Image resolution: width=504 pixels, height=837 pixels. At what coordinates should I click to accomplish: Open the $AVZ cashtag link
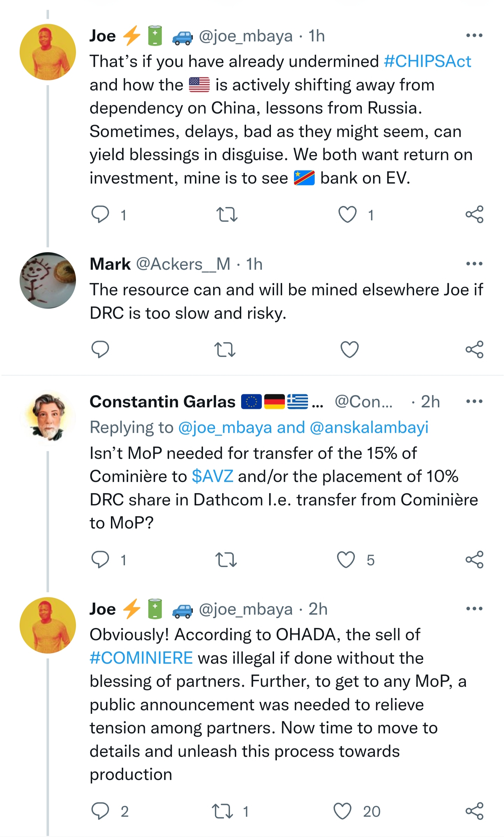click(212, 476)
